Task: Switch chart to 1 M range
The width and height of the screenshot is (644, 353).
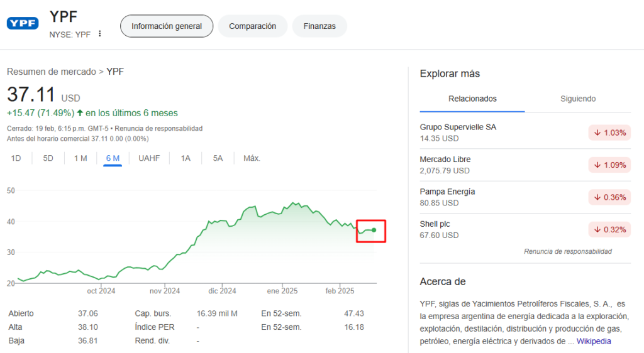Action: [80, 158]
